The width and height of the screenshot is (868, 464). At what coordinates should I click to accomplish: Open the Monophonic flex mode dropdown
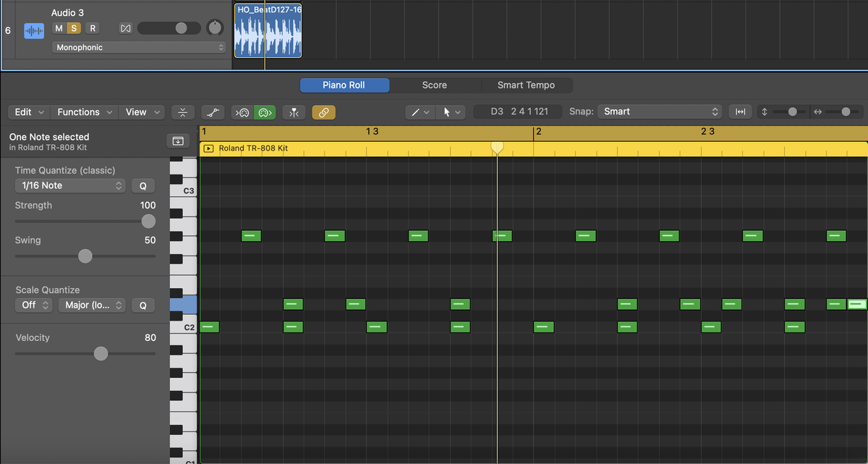tap(139, 47)
